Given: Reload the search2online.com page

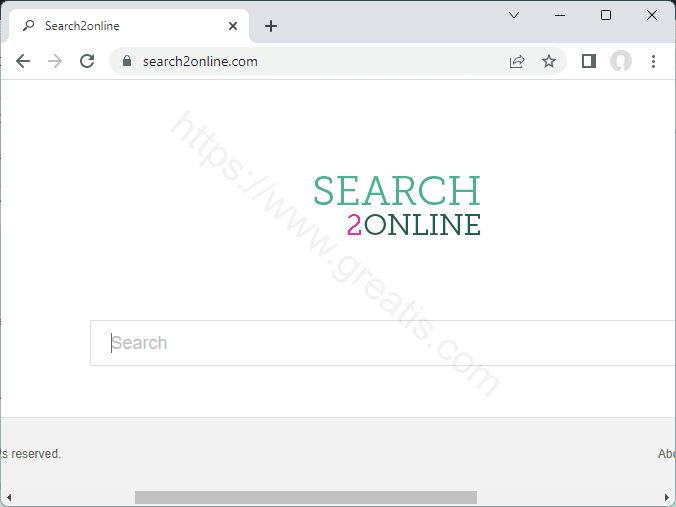Looking at the screenshot, I should point(87,61).
